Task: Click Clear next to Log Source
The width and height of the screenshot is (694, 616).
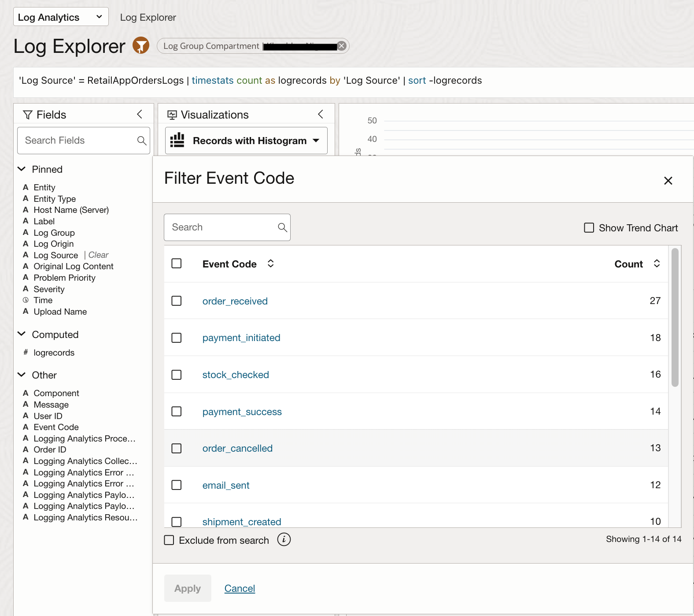Action: pyautogui.click(x=98, y=255)
